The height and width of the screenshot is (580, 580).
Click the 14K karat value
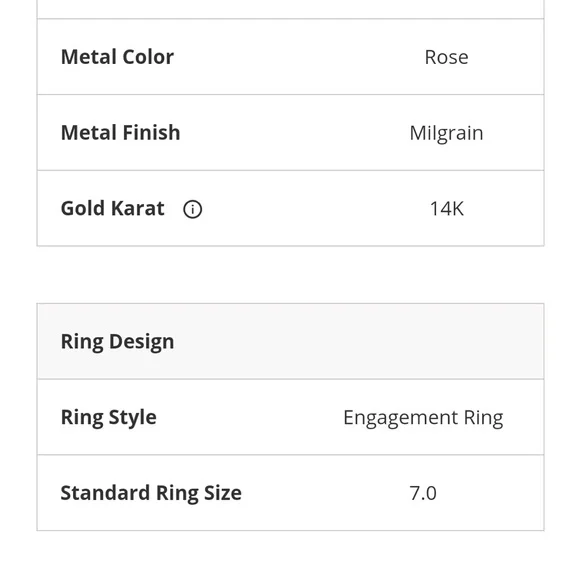click(446, 209)
